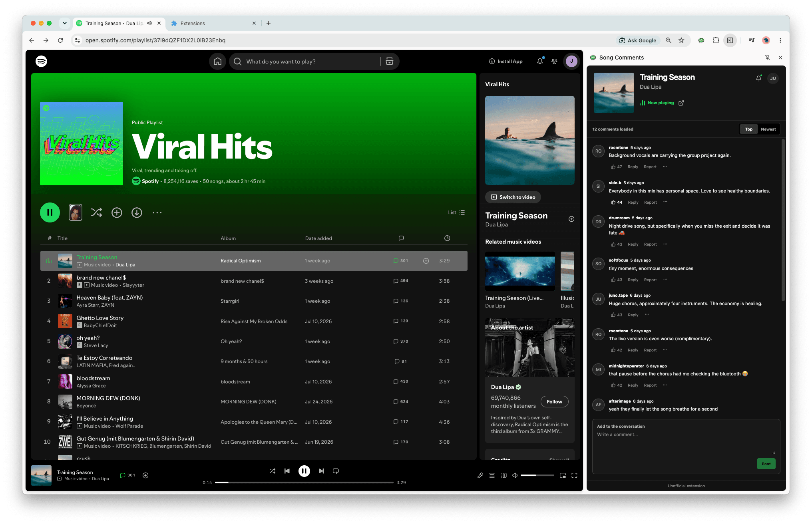The height and width of the screenshot is (524, 812).
Task: Open more options on drumroom's comment
Action: (x=665, y=244)
